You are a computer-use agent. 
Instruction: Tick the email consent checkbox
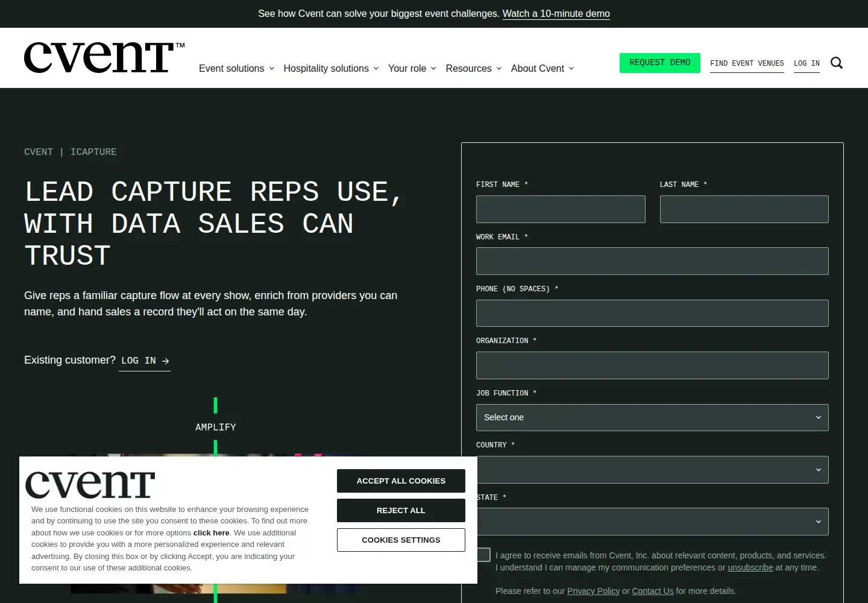(483, 555)
